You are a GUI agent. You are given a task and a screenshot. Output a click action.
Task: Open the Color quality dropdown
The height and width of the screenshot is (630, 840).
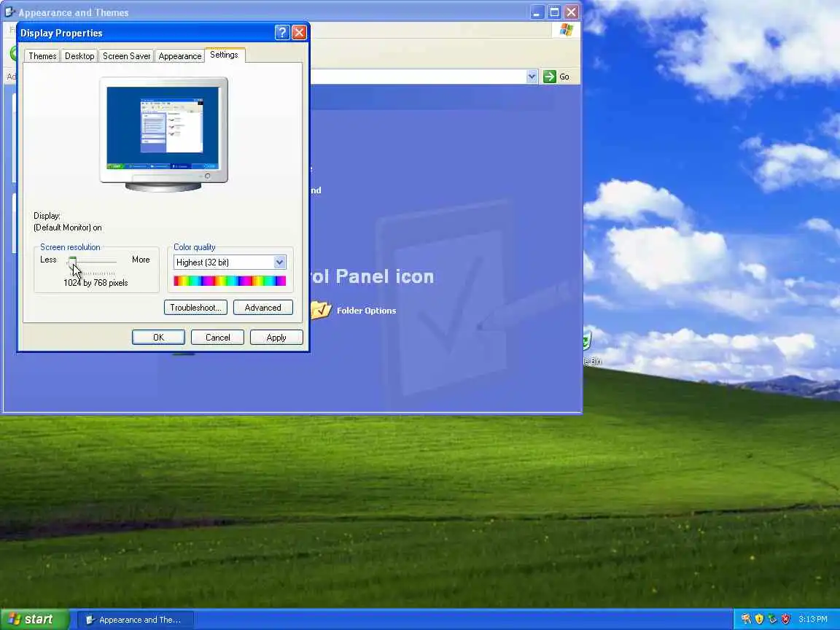[279, 262]
